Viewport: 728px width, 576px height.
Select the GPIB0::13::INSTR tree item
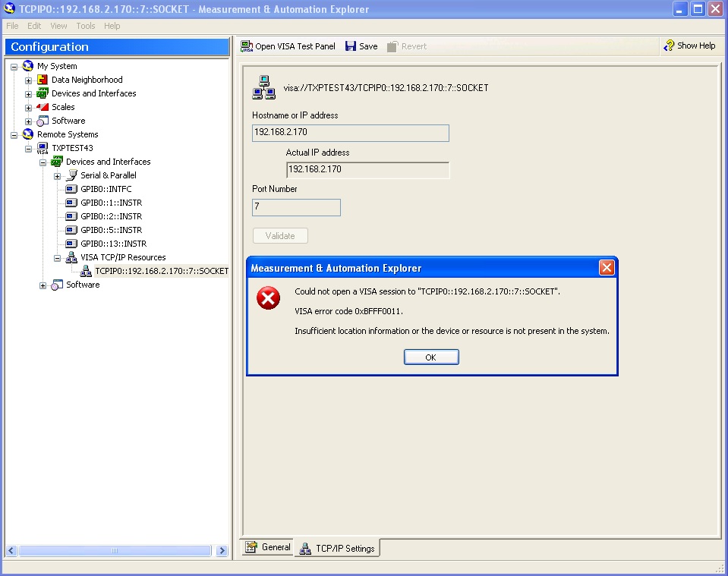(113, 244)
